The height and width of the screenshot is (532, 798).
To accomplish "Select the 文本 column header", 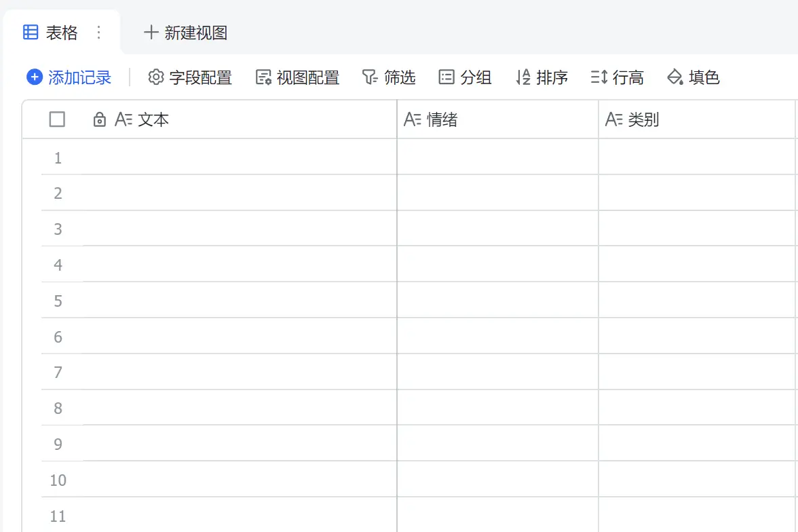I will [x=153, y=120].
